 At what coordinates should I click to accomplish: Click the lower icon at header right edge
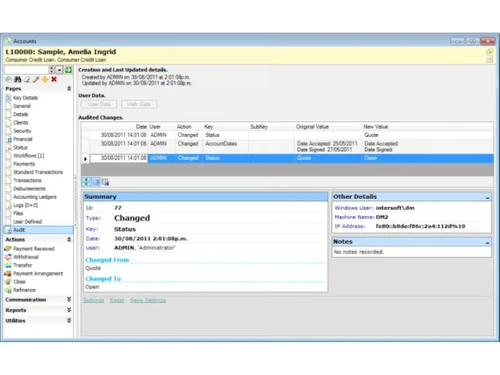tap(489, 60)
